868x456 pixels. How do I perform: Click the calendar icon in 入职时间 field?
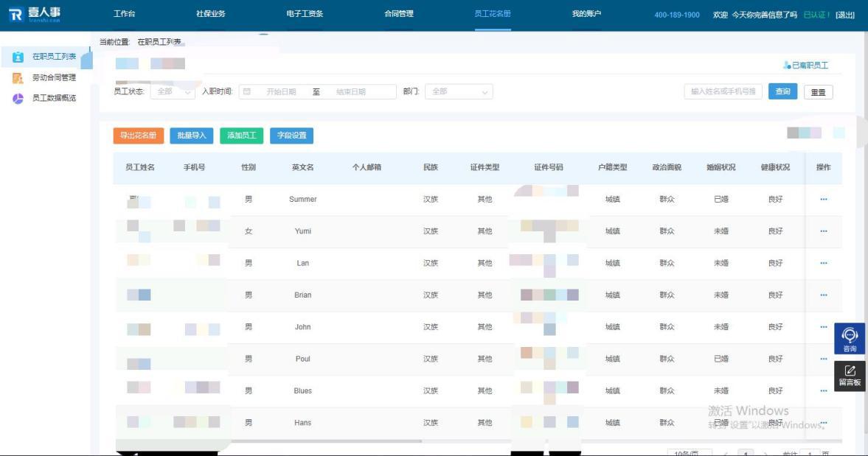click(x=247, y=92)
